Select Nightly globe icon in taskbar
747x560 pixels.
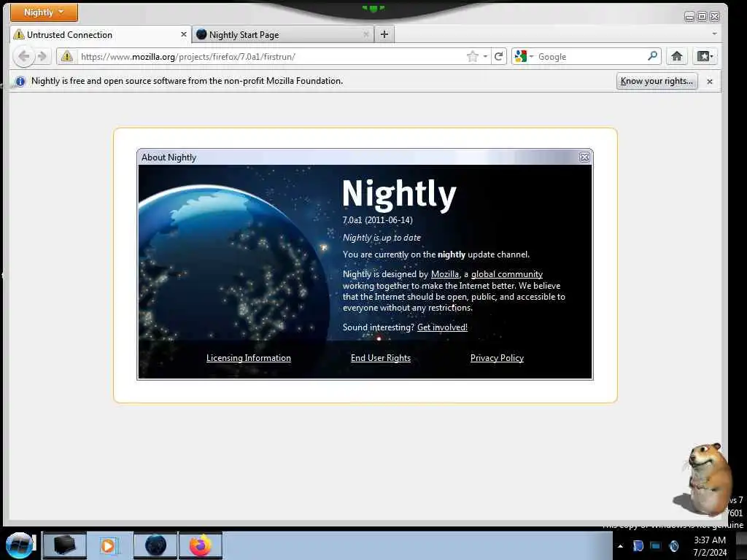click(x=155, y=545)
